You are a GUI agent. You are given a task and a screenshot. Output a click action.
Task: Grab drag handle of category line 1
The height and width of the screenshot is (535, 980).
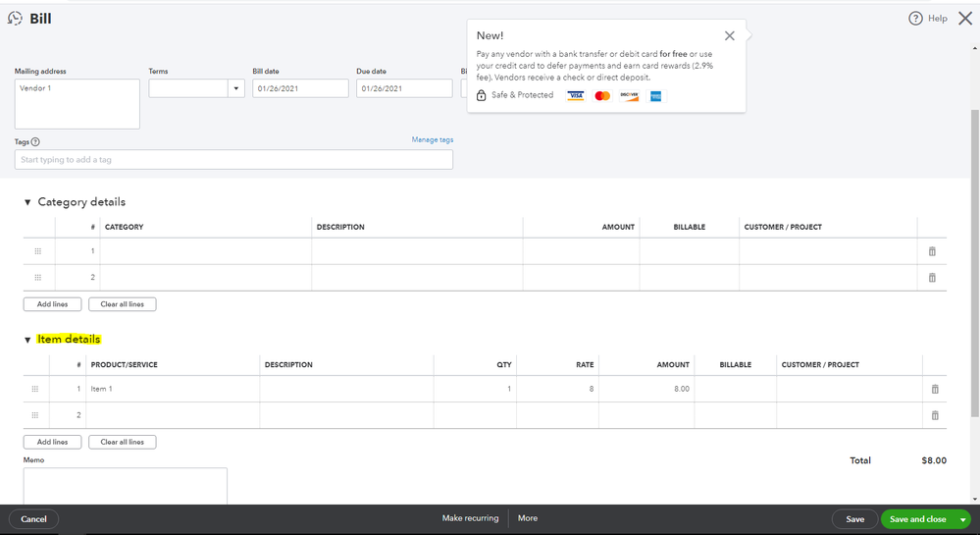coord(38,251)
